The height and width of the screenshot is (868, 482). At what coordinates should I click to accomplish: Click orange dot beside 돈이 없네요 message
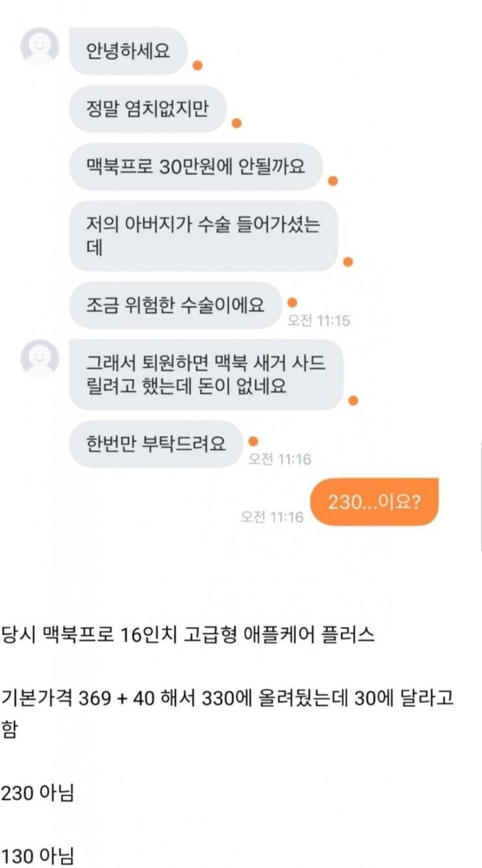tap(353, 400)
